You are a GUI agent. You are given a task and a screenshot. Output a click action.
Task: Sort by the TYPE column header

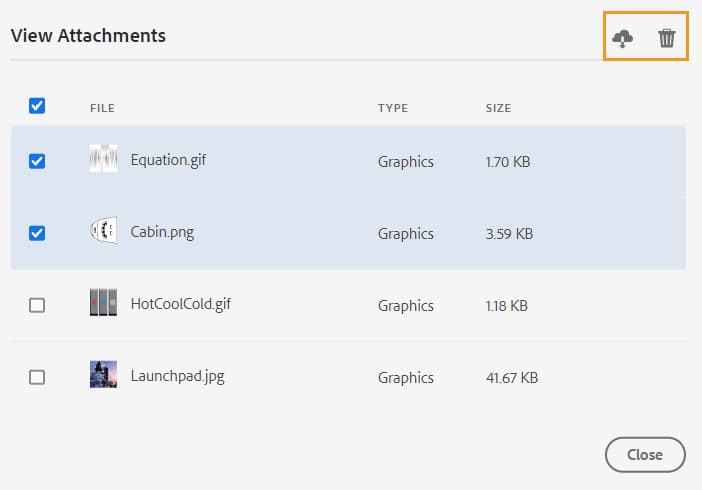(x=392, y=108)
